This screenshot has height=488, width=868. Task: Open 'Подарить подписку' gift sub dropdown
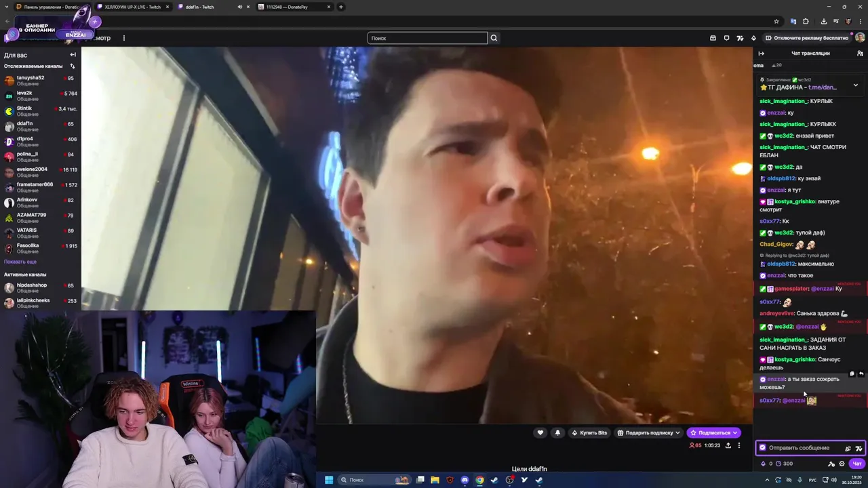click(648, 432)
